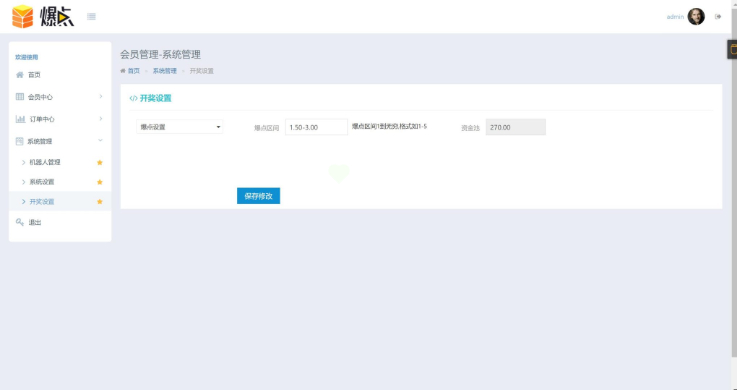Click the 爆点区间 input field
The image size is (737, 390).
316,127
